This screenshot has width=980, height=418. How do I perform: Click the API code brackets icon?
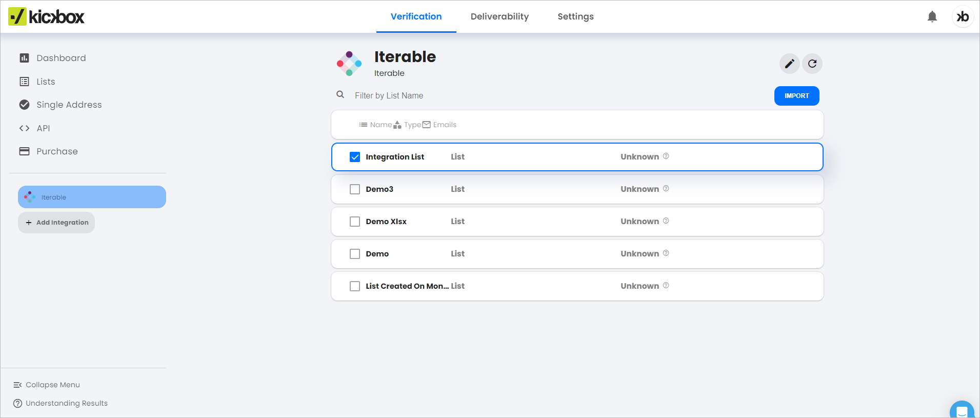[x=24, y=128]
